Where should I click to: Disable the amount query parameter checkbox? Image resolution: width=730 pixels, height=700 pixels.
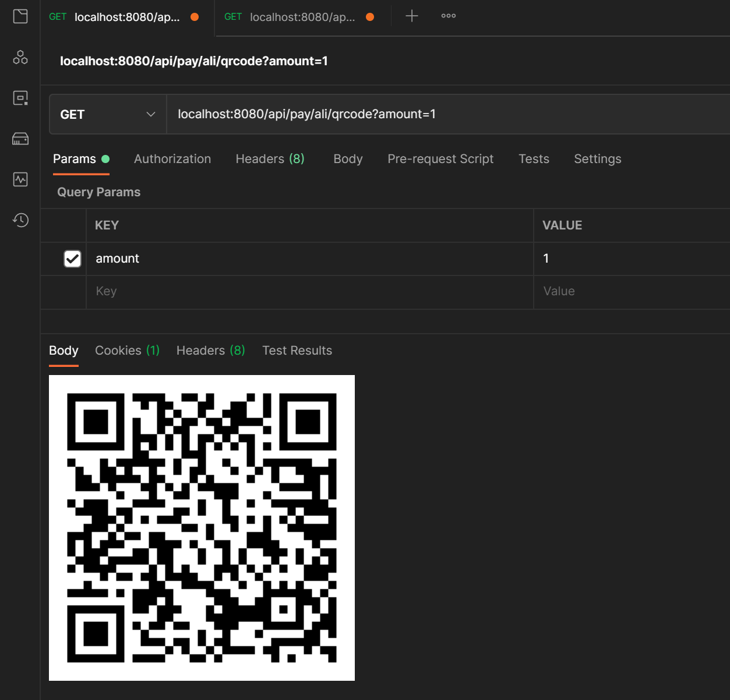pos(72,259)
